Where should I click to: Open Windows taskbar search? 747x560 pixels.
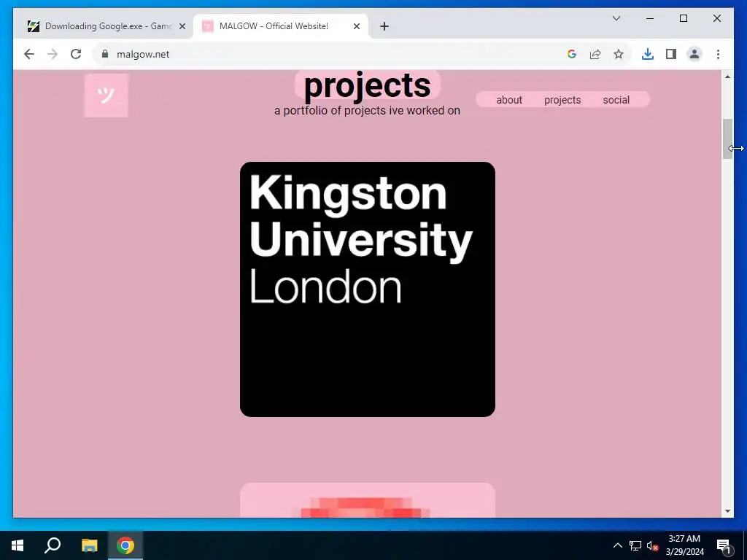[x=53, y=545]
